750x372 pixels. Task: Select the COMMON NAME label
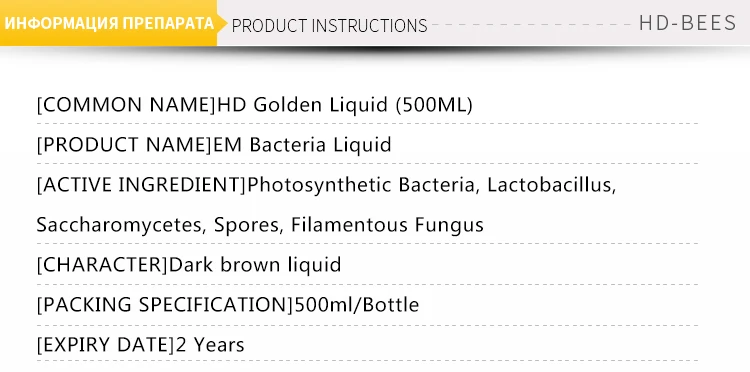tap(127, 105)
